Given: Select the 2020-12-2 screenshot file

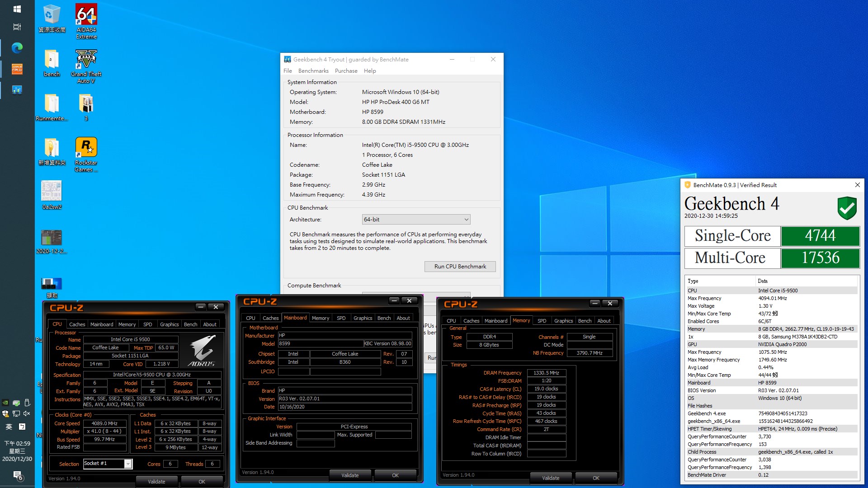Looking at the screenshot, I should pos(52,242).
